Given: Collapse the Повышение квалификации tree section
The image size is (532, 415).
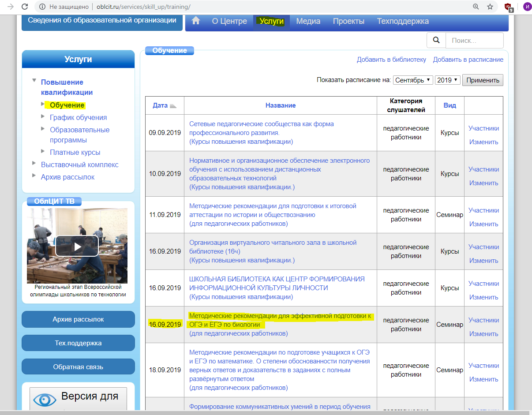Looking at the screenshot, I should point(34,81).
